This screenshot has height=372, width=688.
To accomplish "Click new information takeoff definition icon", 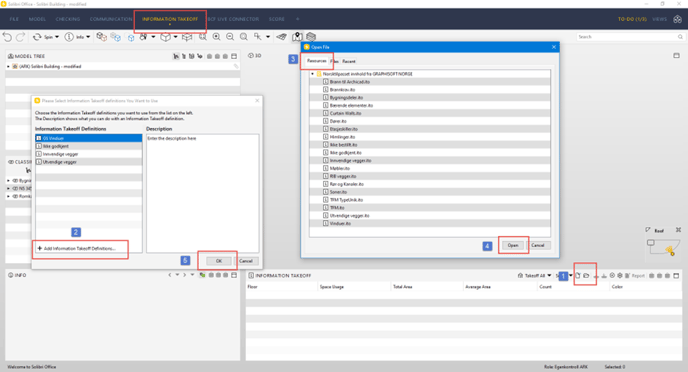I will point(578,275).
